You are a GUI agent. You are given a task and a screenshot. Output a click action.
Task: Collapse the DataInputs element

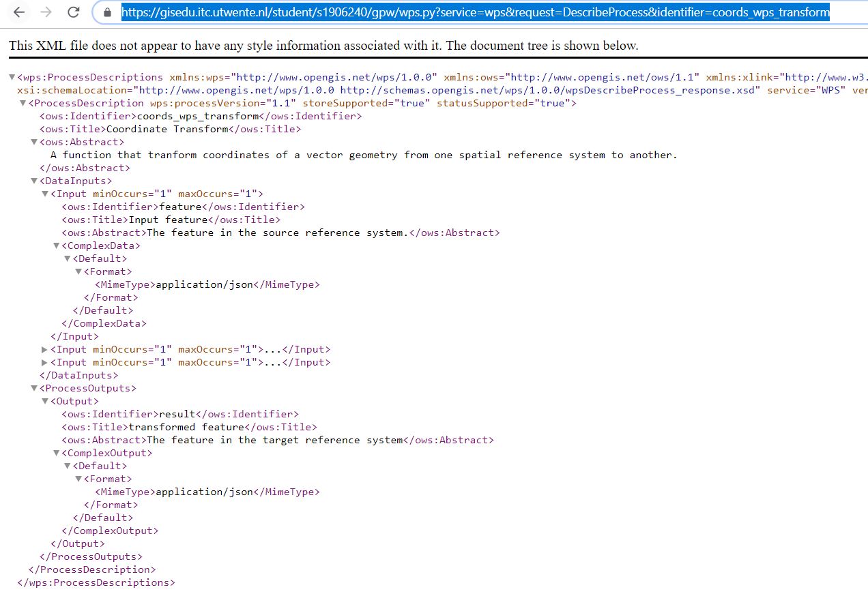pyautogui.click(x=33, y=181)
